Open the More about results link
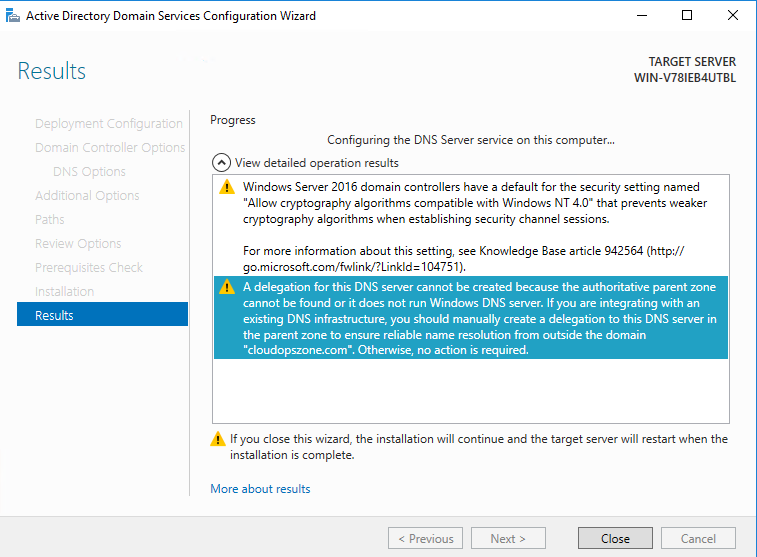The width and height of the screenshot is (757, 557). [260, 488]
